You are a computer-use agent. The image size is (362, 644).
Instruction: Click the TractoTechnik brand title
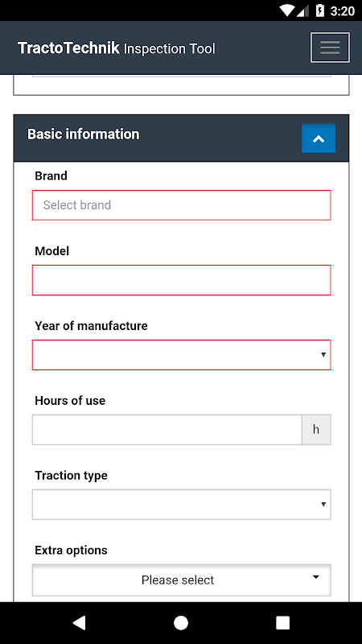(x=68, y=48)
